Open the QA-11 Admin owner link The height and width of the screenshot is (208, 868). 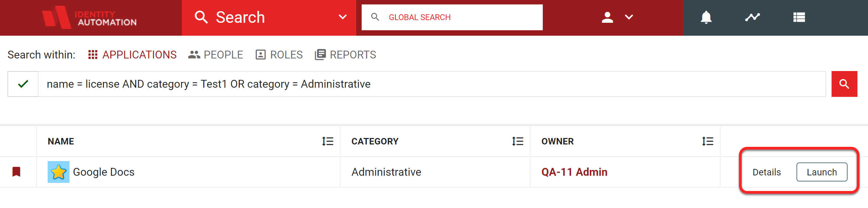click(574, 172)
